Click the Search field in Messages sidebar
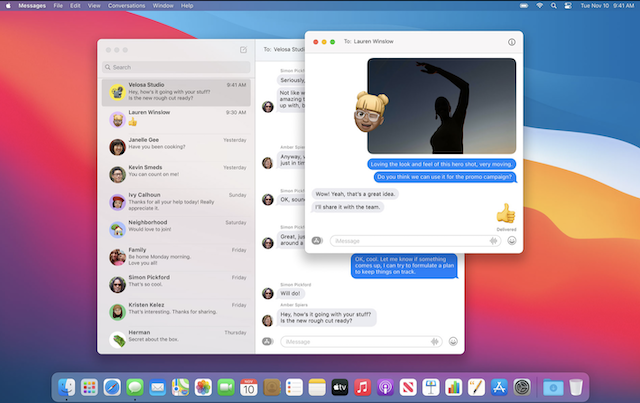 (175, 67)
